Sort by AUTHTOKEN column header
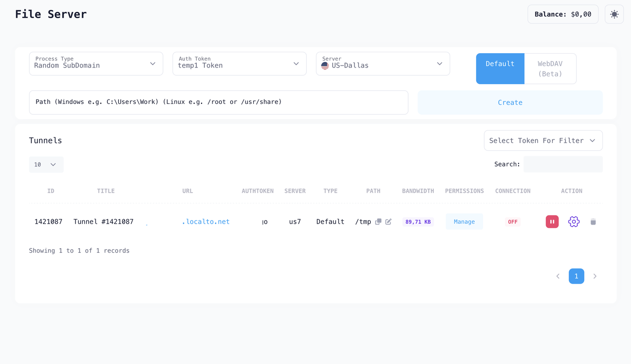Screen dimensions: 631x364 tap(257, 191)
